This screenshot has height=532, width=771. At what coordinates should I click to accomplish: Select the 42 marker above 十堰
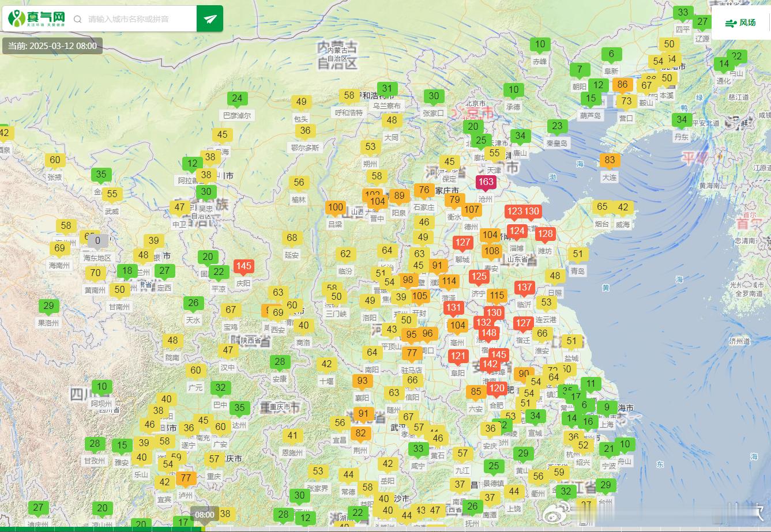(326, 365)
